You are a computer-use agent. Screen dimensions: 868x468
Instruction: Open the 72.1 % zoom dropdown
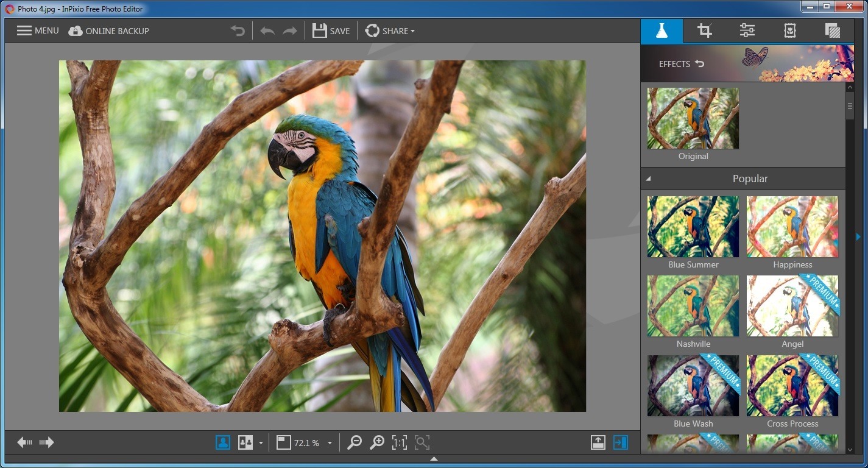330,443
